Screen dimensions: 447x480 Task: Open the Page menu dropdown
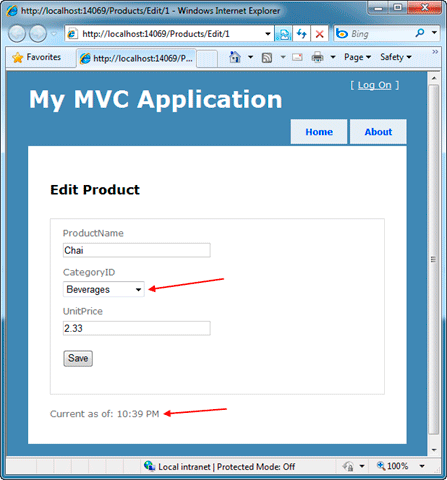[357, 57]
